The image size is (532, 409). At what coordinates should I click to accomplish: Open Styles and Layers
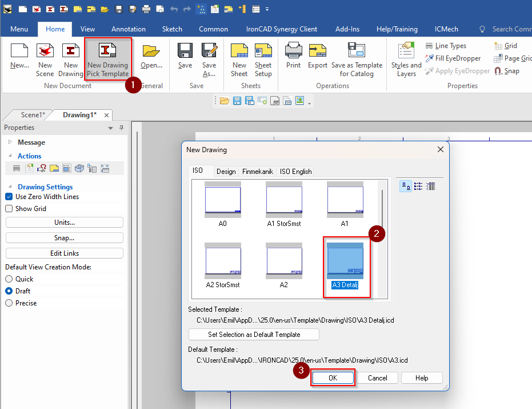pyautogui.click(x=406, y=60)
